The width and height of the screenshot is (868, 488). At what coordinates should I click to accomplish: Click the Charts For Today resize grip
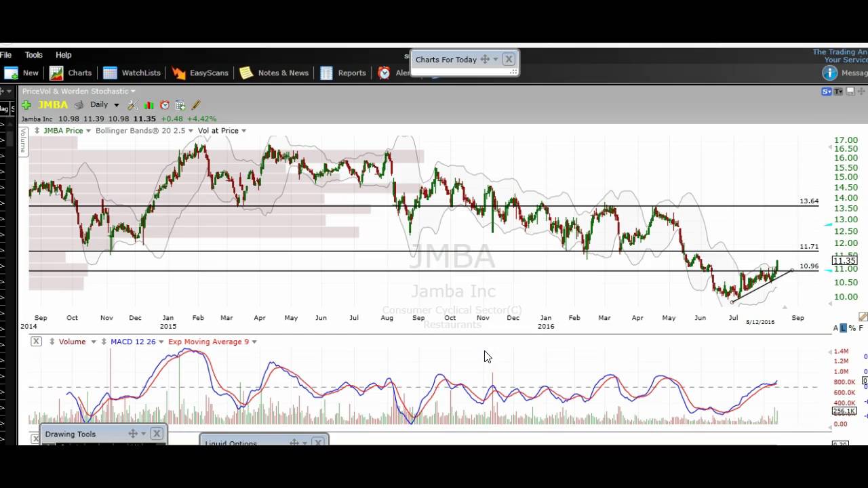(x=513, y=71)
